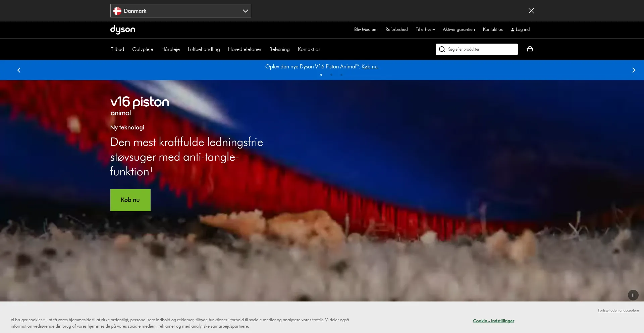Click Fortsæt uden at acceptere link
The height and width of the screenshot is (333, 644).
[x=618, y=311]
